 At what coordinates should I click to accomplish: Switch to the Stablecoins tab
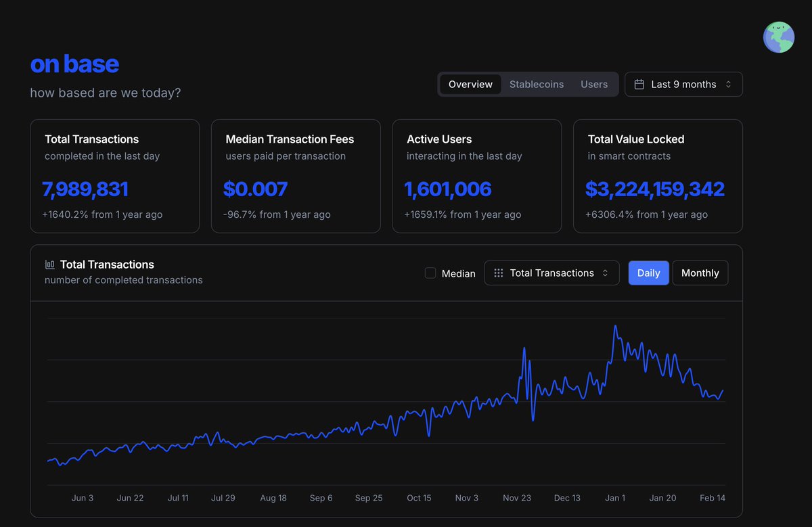coord(537,85)
